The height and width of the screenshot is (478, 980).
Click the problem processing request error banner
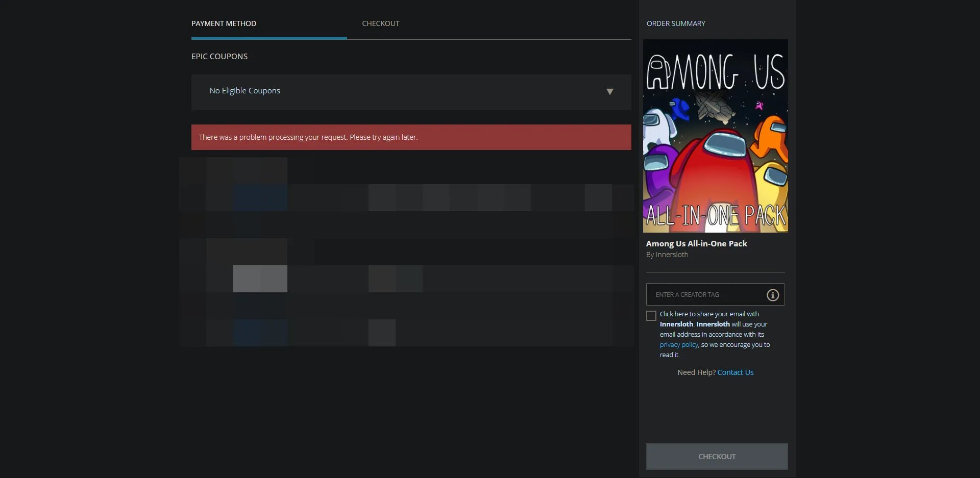[x=411, y=137]
